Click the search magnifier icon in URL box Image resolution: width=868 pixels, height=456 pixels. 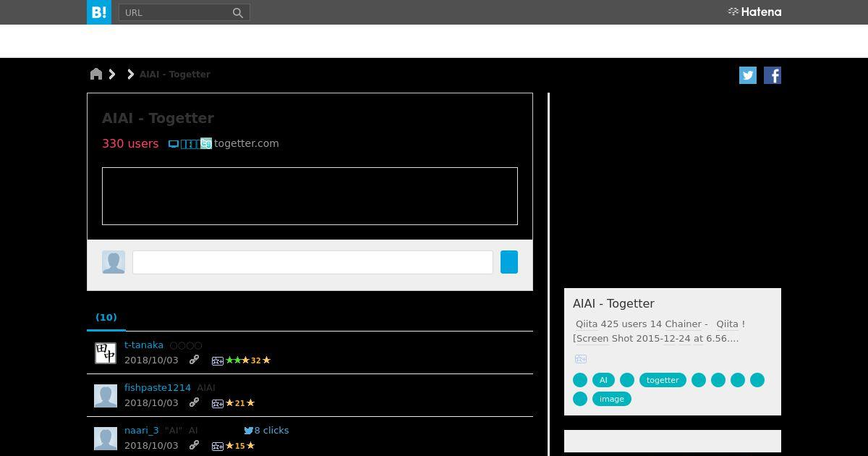[237, 12]
